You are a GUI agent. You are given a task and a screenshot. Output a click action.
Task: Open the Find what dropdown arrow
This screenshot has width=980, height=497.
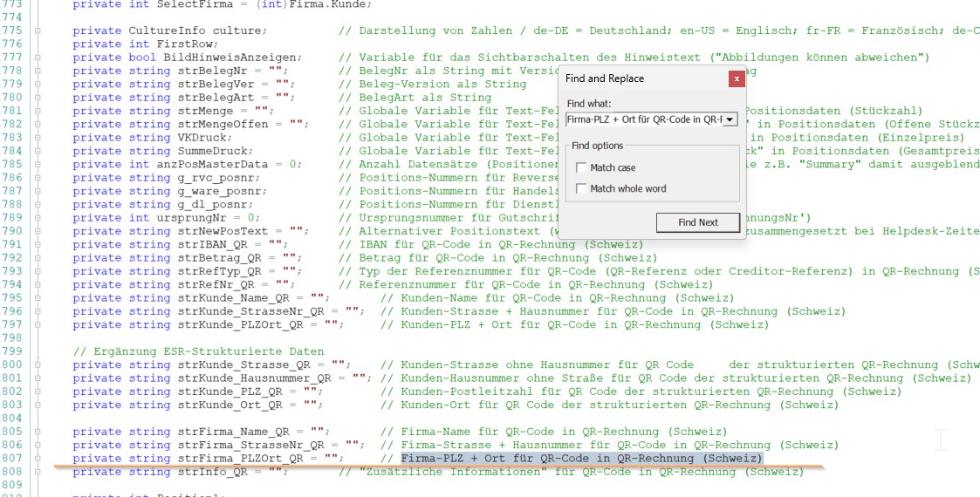click(x=730, y=119)
